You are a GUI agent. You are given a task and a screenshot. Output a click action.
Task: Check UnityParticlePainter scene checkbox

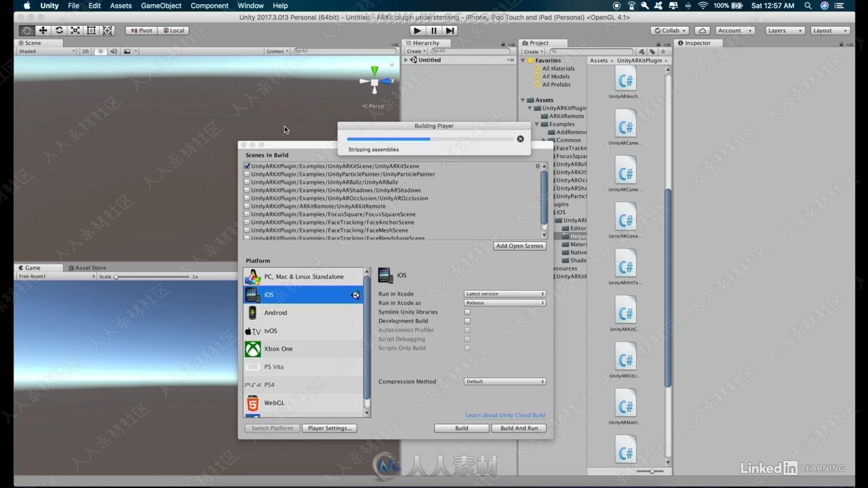point(247,174)
